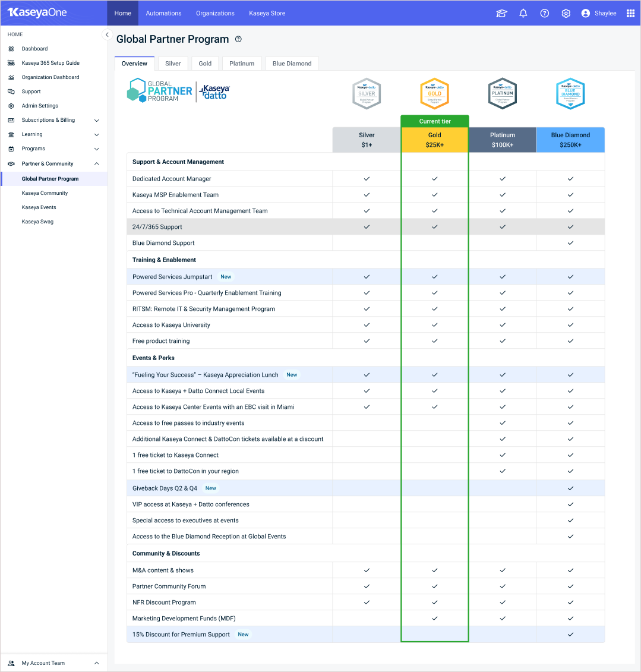The image size is (641, 672).
Task: Select the Overview tab
Action: pos(134,64)
